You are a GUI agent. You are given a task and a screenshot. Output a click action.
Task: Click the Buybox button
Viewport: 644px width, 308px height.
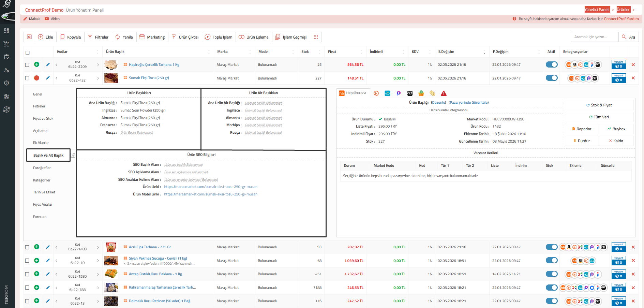[616, 129]
